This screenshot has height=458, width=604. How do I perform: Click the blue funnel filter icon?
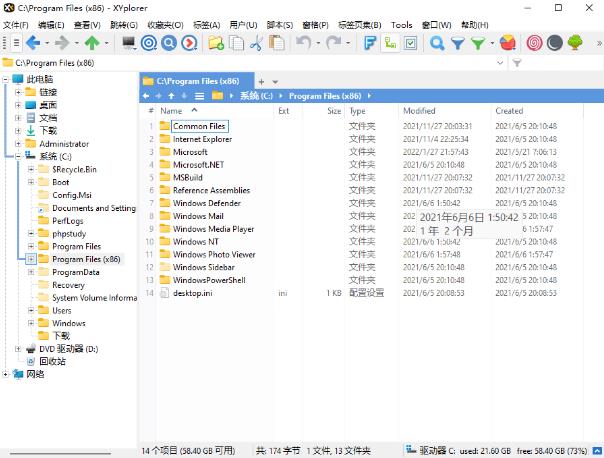pyautogui.click(x=458, y=43)
